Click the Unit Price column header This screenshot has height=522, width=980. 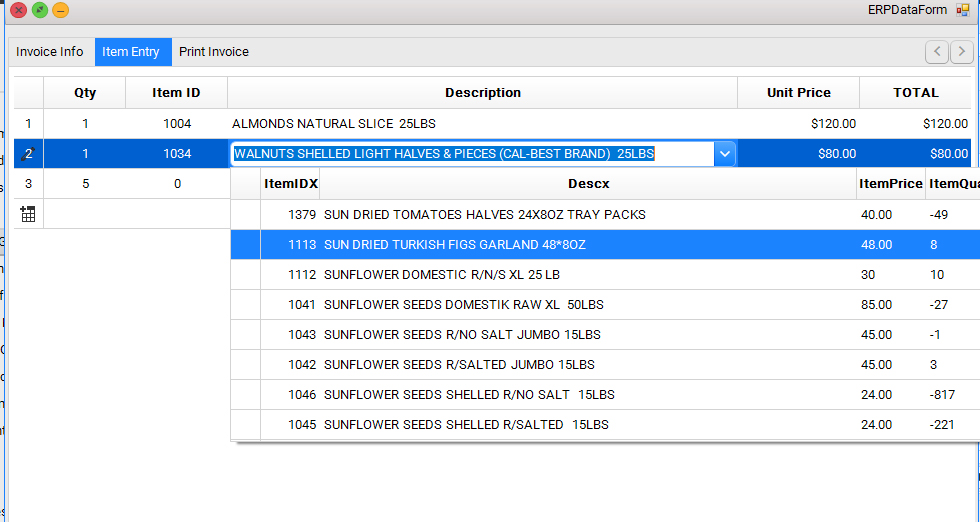point(799,93)
